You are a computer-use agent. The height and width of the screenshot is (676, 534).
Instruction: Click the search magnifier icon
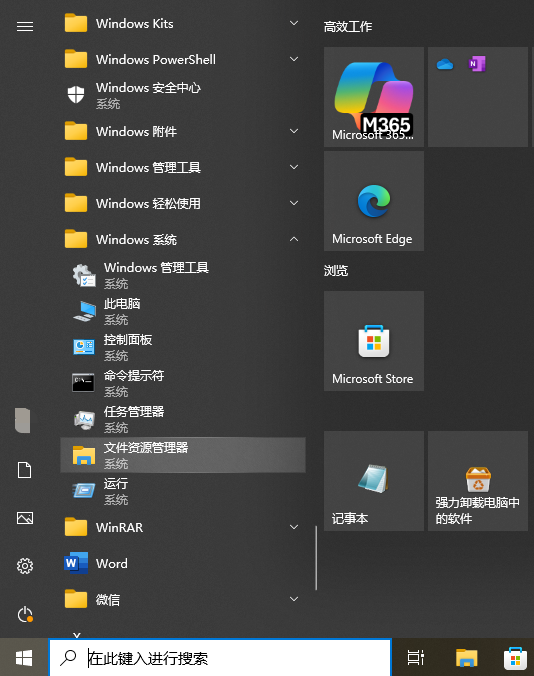tap(68, 658)
